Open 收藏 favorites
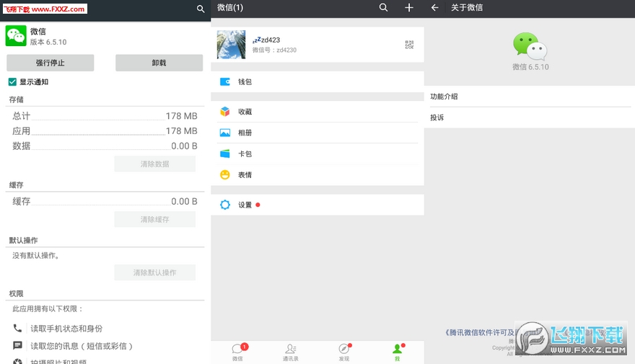The height and width of the screenshot is (364, 635). point(317,112)
